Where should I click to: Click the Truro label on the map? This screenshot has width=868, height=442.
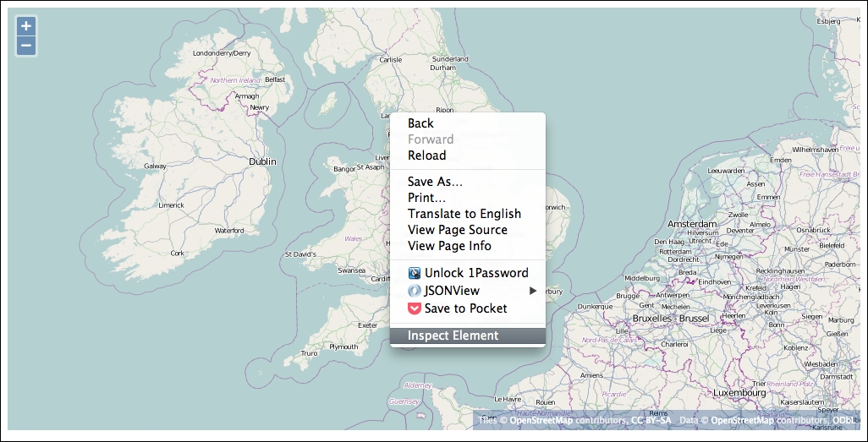pos(309,353)
